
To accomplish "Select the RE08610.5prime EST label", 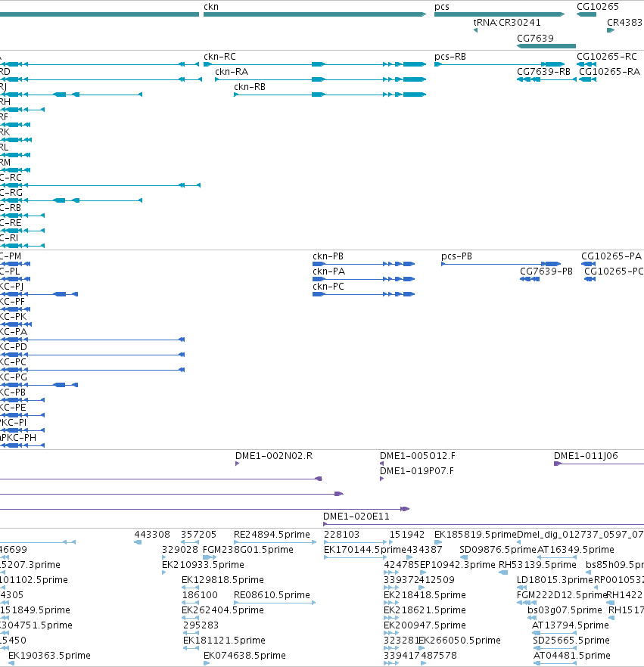I will pos(272,595).
